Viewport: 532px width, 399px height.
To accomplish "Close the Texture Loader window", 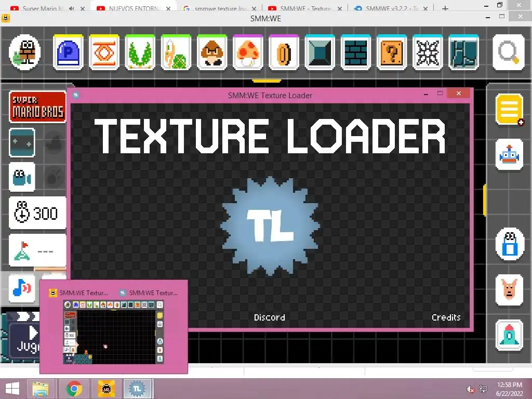I will [459, 94].
